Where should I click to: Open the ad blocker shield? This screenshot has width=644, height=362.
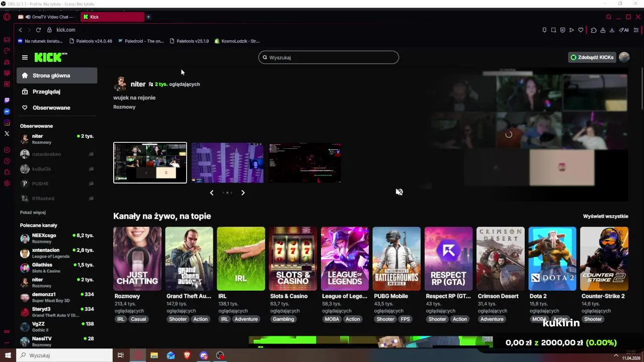(x=562, y=30)
